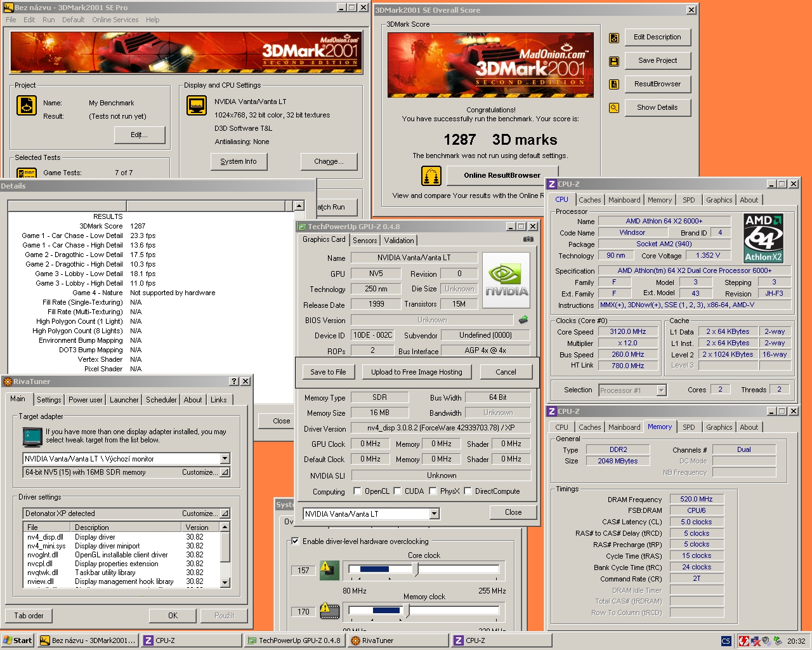This screenshot has height=650, width=812.
Task: Open SPD tab in lower CPU-Z window
Action: pos(689,427)
